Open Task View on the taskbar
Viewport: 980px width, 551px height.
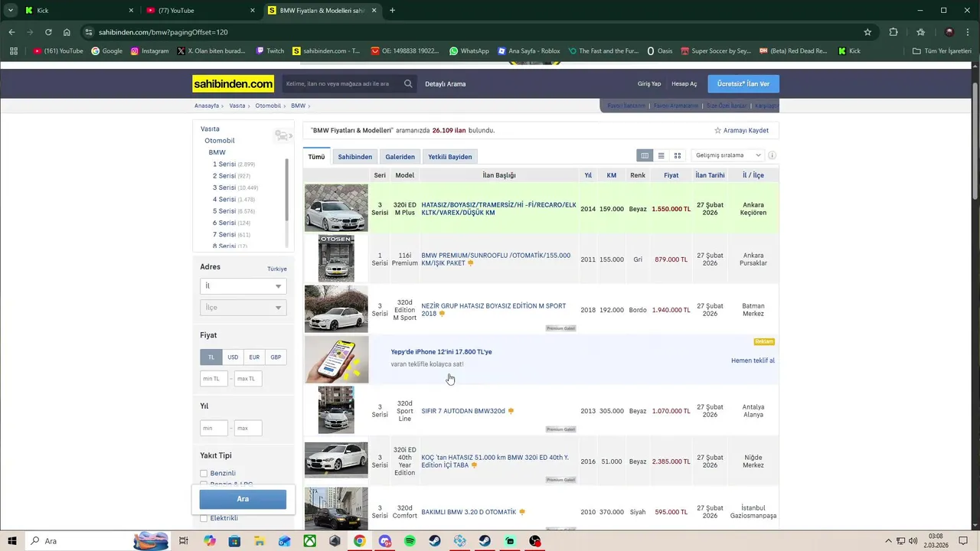pos(184,541)
